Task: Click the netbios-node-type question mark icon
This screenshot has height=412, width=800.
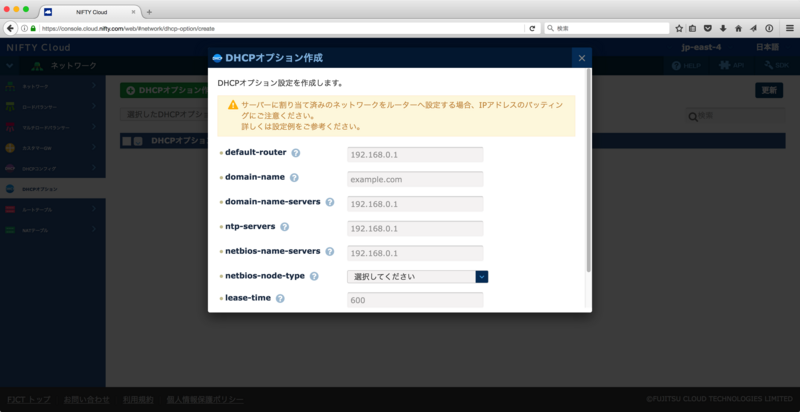Action: (x=314, y=276)
